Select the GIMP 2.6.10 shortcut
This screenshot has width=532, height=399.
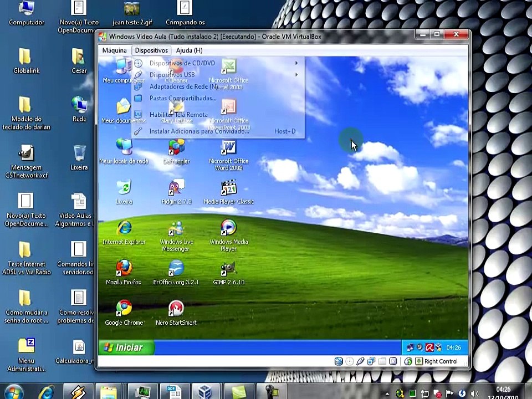click(229, 273)
